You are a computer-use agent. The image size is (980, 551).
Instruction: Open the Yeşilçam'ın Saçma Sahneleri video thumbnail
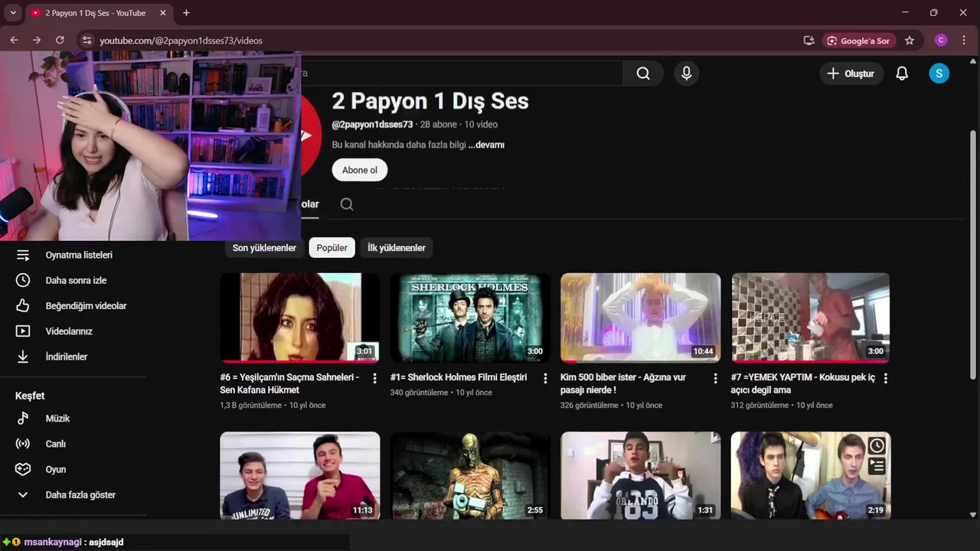pyautogui.click(x=300, y=318)
